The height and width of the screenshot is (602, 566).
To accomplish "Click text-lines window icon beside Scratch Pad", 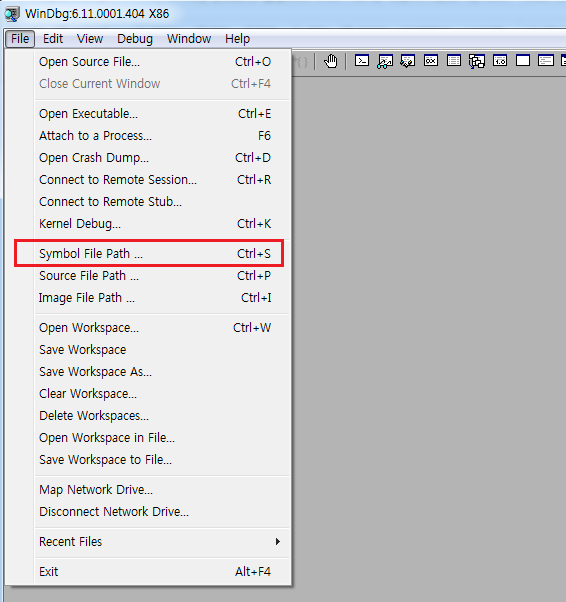I will [546, 61].
